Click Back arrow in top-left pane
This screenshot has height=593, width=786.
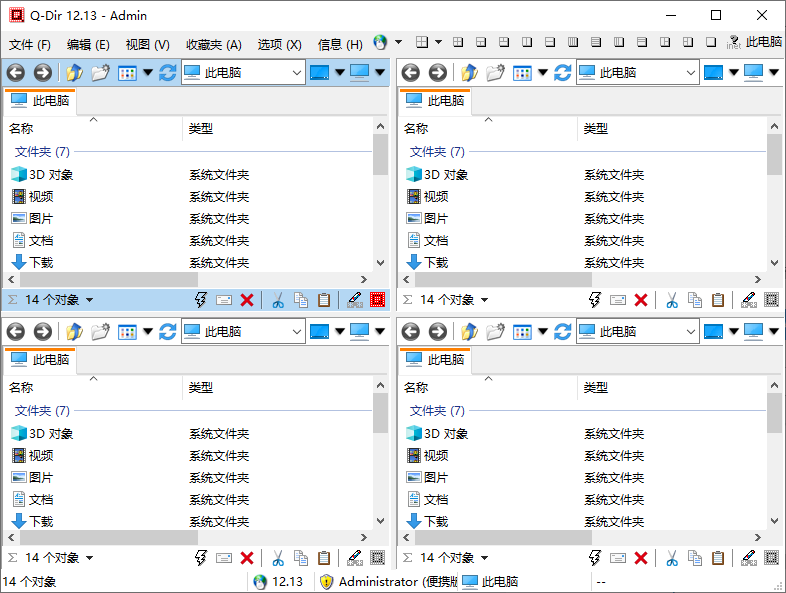coord(16,72)
